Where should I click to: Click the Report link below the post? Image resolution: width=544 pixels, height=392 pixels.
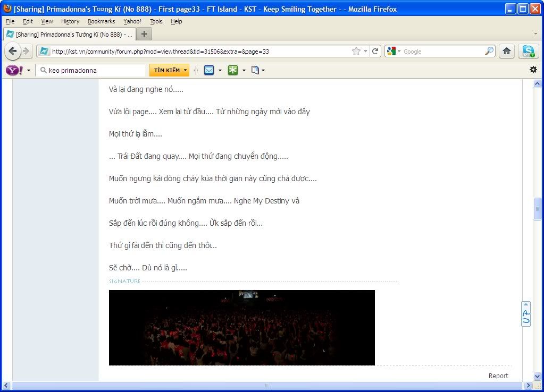(498, 376)
